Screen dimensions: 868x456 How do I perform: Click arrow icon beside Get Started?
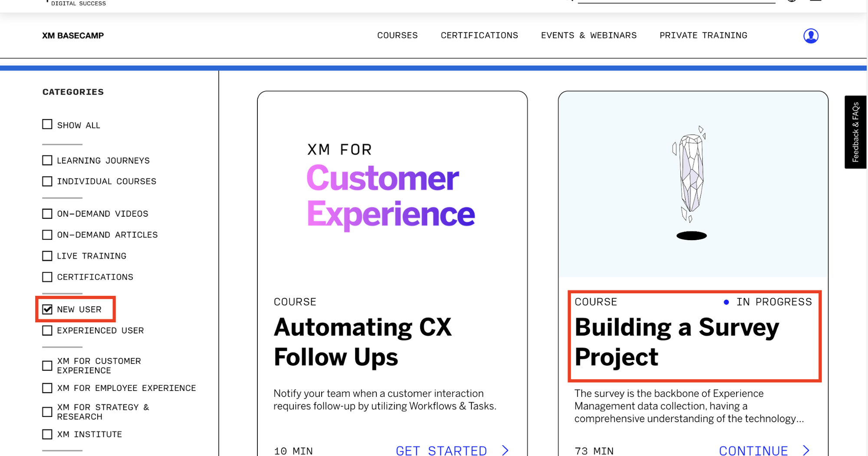[x=505, y=450]
